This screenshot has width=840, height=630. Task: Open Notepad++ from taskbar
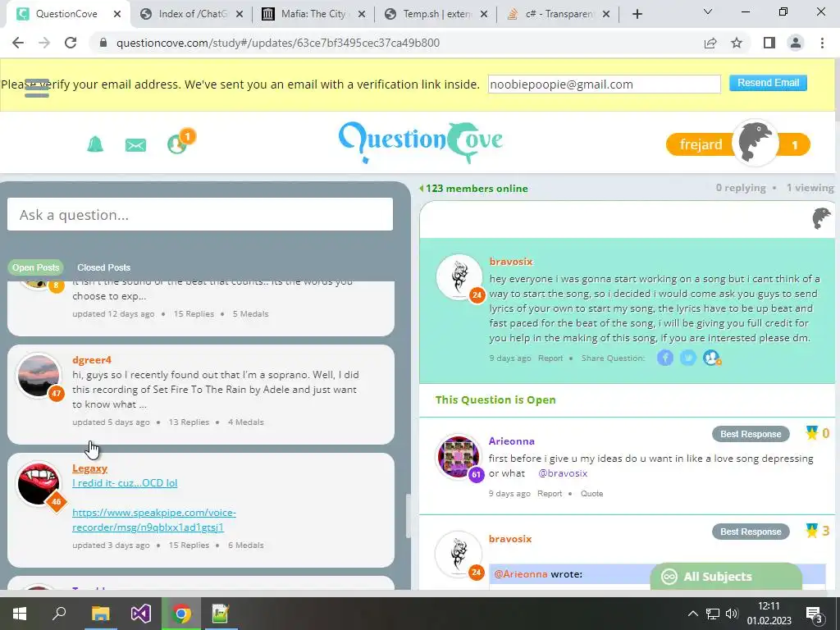point(221,614)
